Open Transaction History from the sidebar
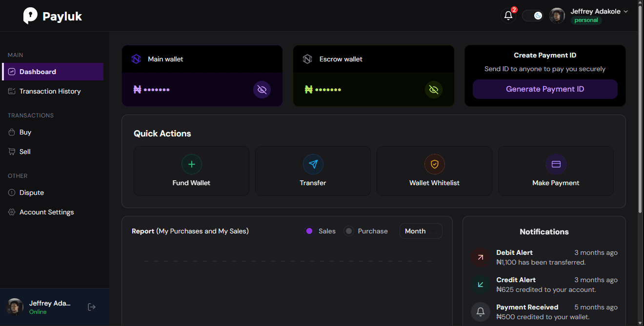Screen dimensions: 644x326 point(50,91)
